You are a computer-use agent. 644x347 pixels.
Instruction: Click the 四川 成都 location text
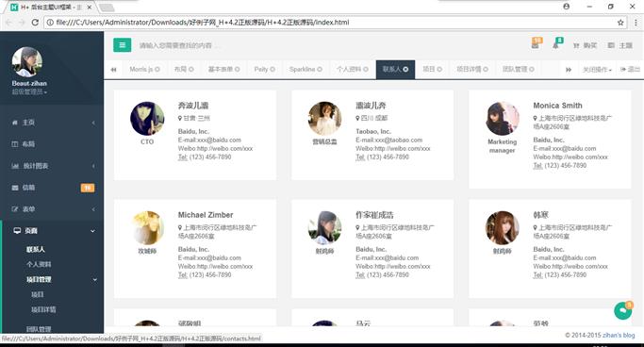(374, 118)
